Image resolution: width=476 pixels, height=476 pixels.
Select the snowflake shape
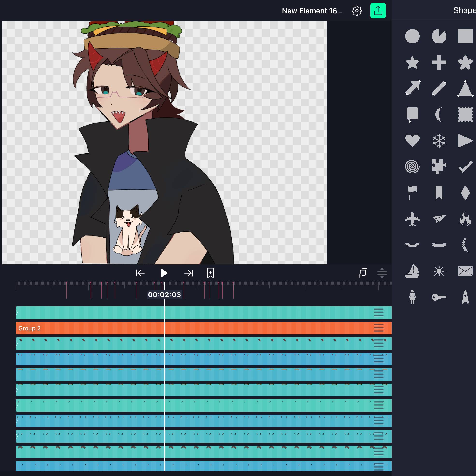439,141
